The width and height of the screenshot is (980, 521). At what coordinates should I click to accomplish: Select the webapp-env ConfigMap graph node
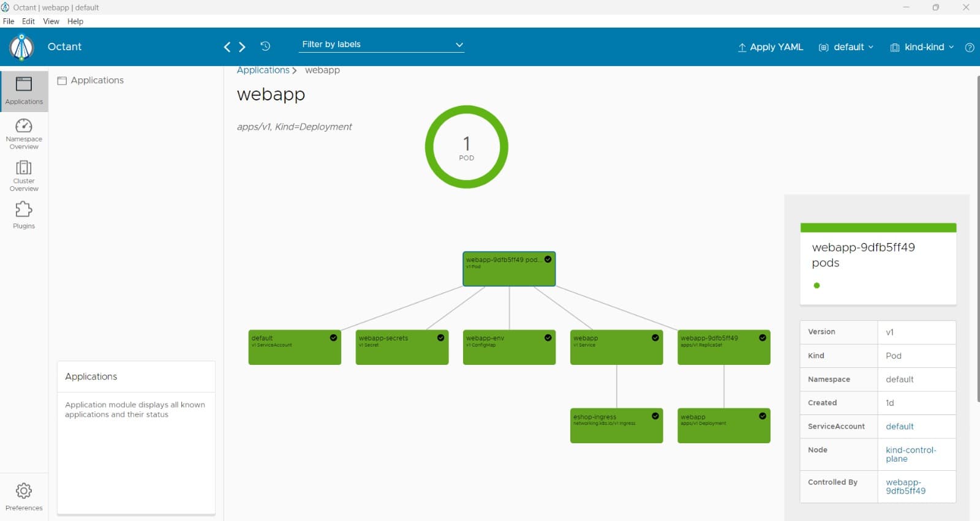coord(509,347)
